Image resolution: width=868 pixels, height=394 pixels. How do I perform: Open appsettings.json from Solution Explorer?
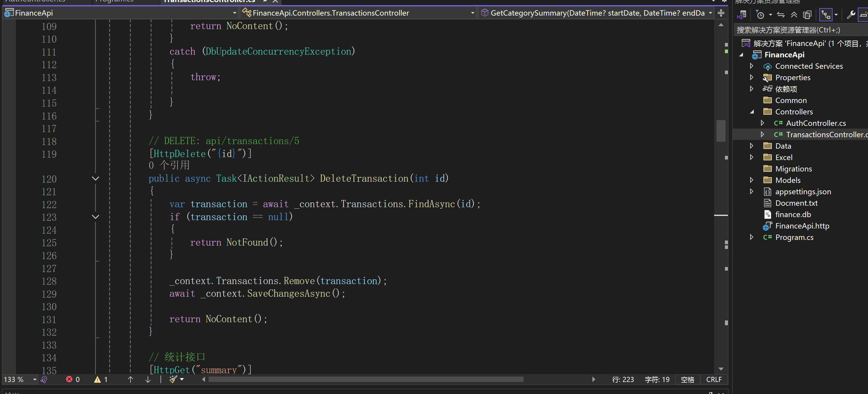click(x=803, y=191)
